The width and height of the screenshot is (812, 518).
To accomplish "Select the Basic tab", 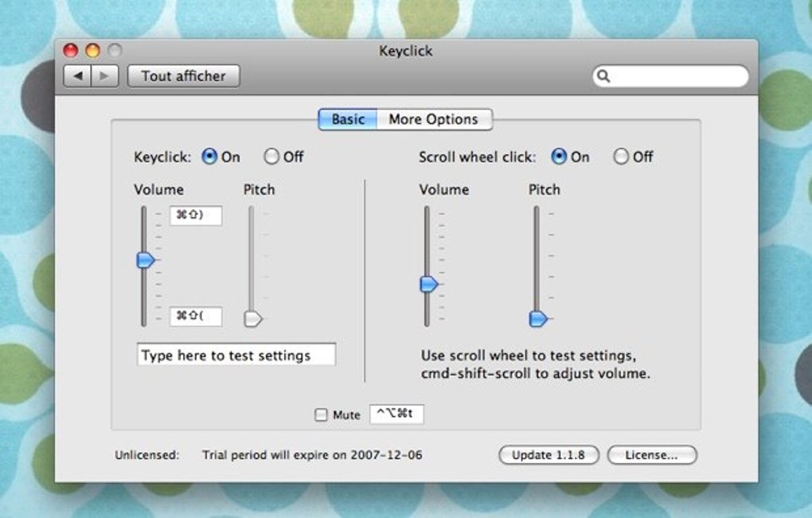I will (348, 119).
